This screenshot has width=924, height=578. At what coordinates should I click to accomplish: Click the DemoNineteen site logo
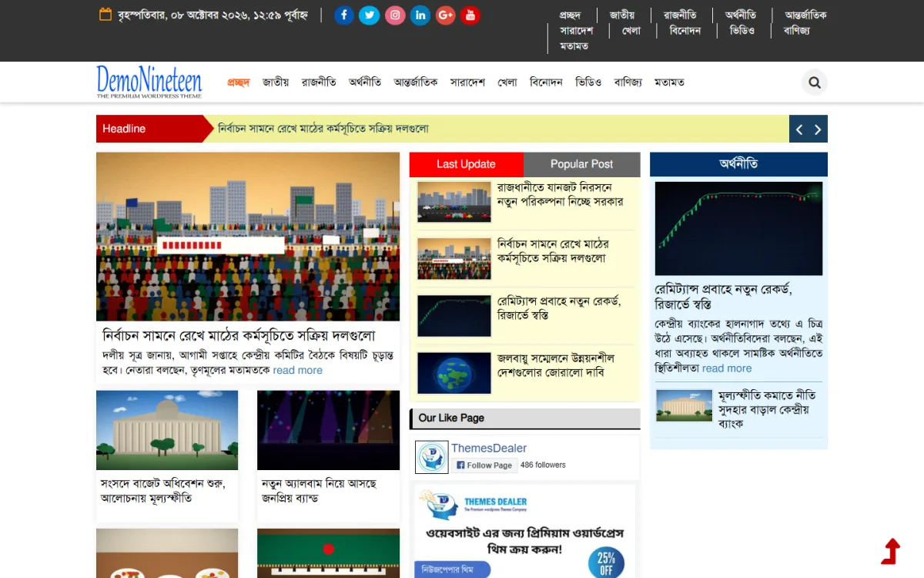[149, 82]
